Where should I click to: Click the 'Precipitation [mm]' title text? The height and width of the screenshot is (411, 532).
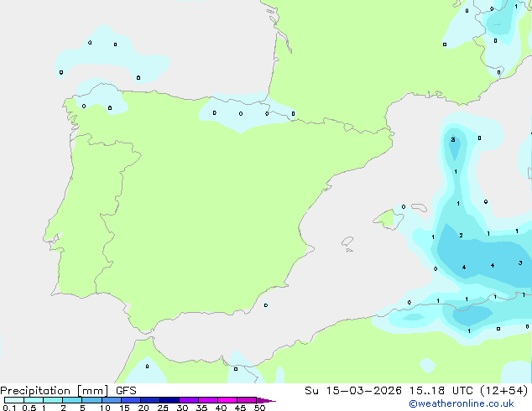coord(55,391)
